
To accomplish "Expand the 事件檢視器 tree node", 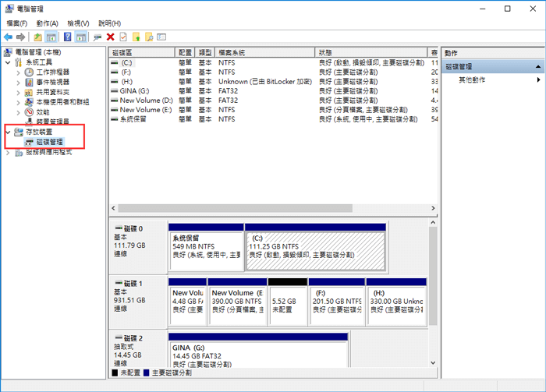I will (x=19, y=83).
